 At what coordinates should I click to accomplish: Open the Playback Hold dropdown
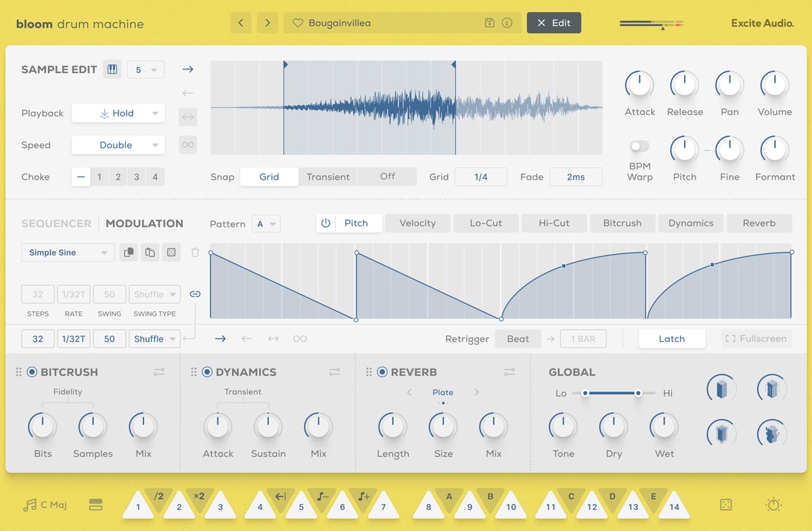coord(118,113)
